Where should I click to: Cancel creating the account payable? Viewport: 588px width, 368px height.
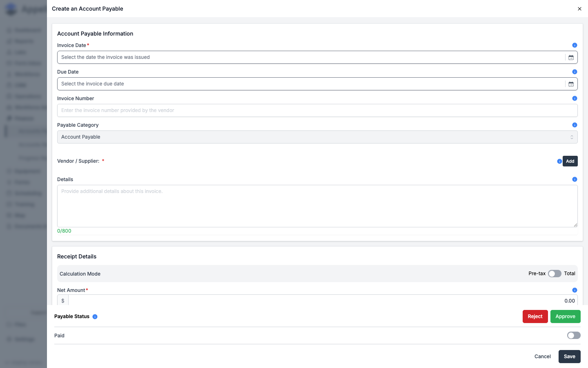point(542,357)
